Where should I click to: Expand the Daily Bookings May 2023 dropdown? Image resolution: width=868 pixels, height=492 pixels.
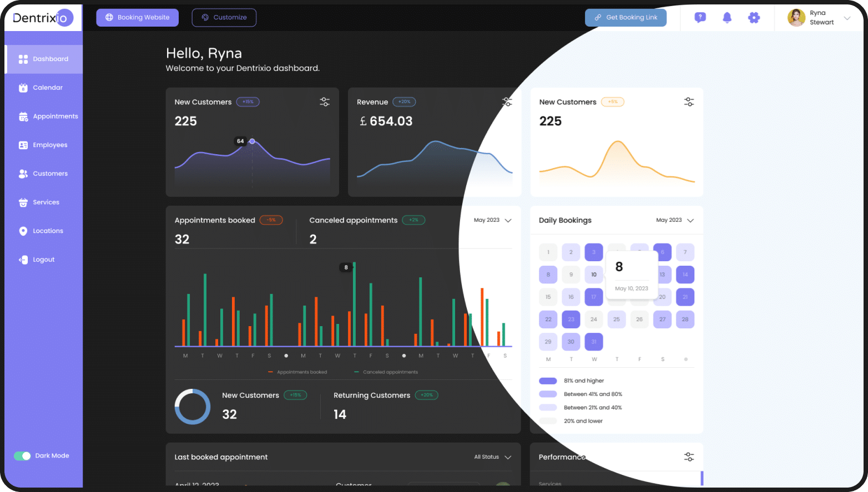[x=675, y=220]
